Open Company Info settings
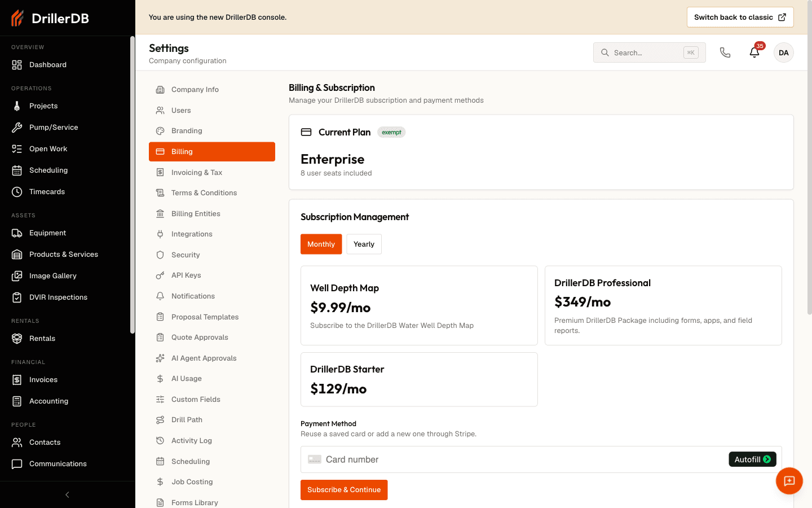The width and height of the screenshot is (812, 508). coord(212,90)
